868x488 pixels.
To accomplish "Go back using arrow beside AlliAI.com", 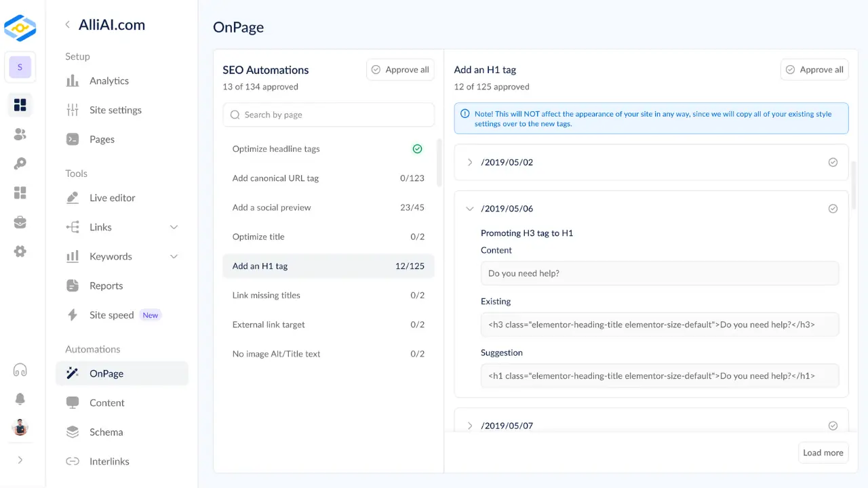I will [x=67, y=25].
